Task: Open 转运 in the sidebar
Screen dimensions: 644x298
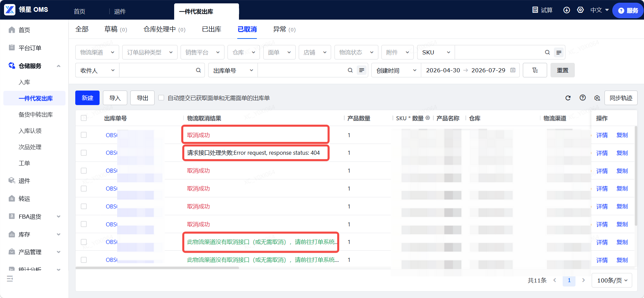Action: 24,199
